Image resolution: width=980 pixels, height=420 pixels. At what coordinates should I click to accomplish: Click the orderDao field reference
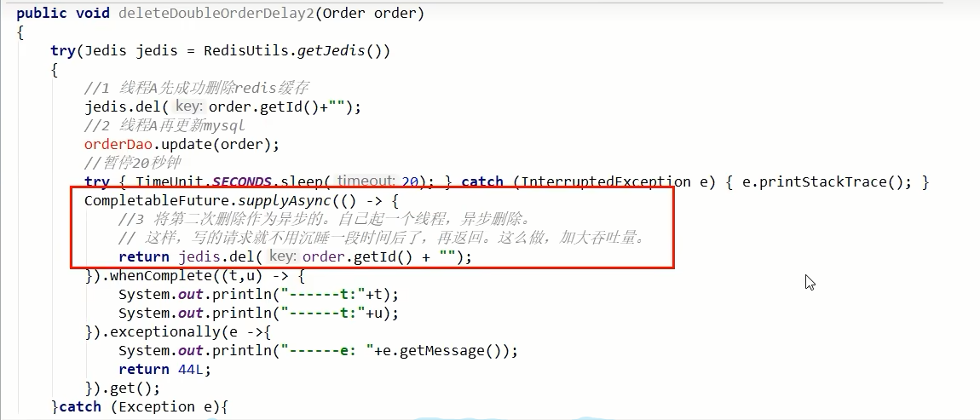(x=118, y=144)
